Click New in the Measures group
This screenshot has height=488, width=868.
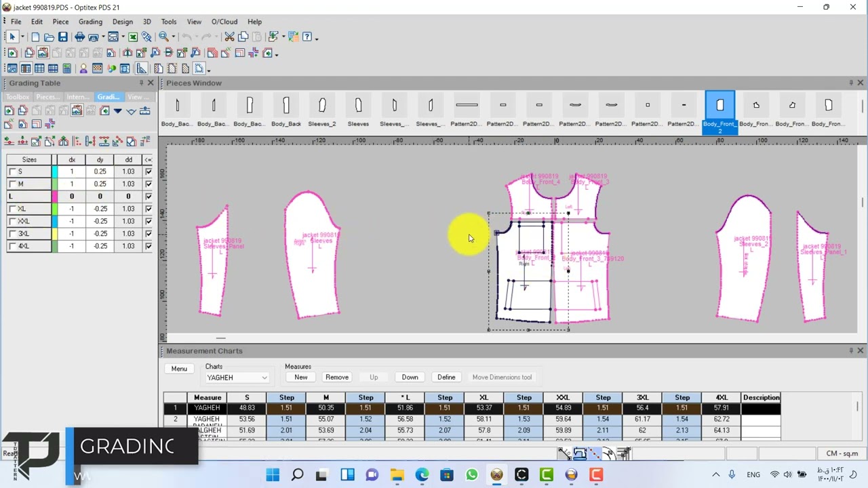click(301, 378)
